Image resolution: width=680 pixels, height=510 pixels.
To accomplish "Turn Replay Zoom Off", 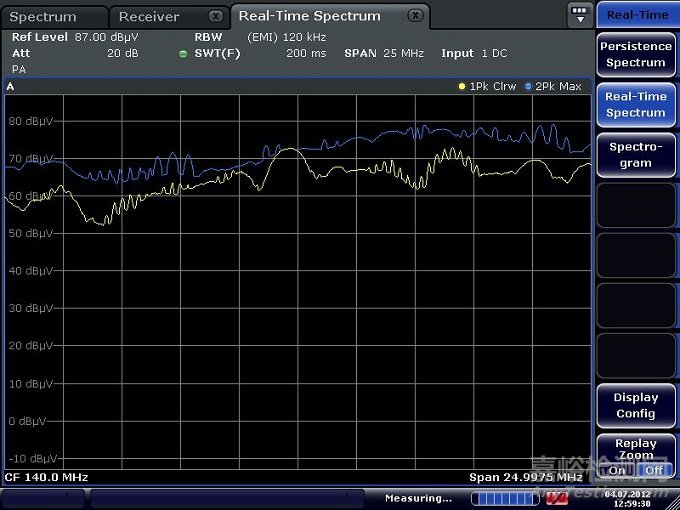I will click(x=653, y=470).
